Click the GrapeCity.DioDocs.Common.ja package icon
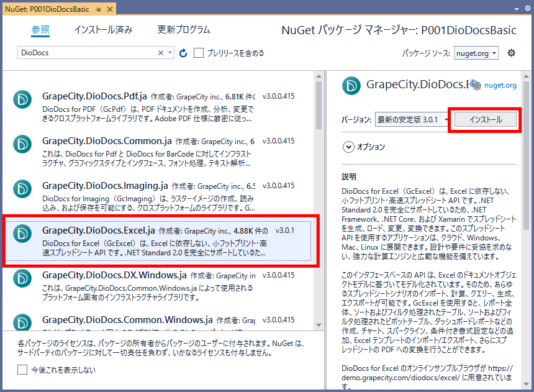Screen dimensions: 534x392 22,144
